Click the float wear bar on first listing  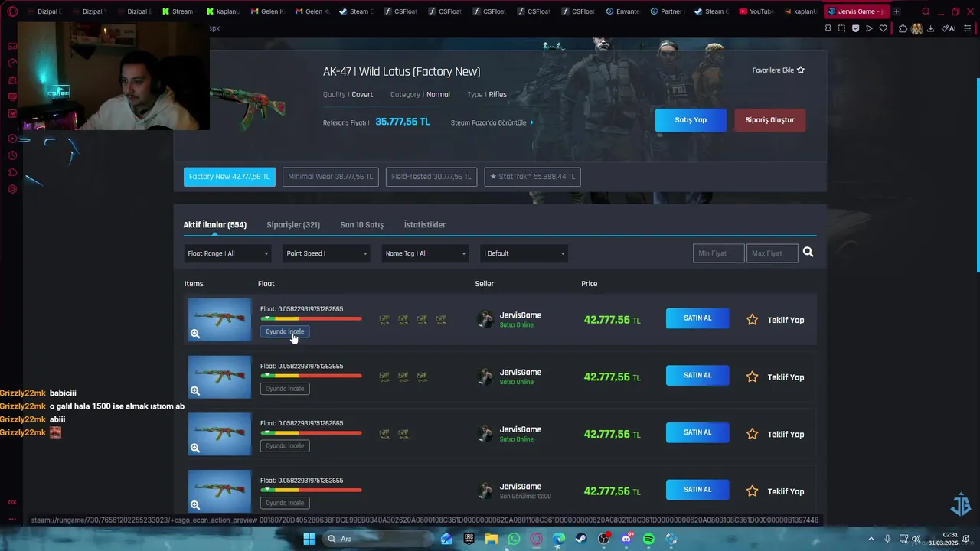pos(311,318)
